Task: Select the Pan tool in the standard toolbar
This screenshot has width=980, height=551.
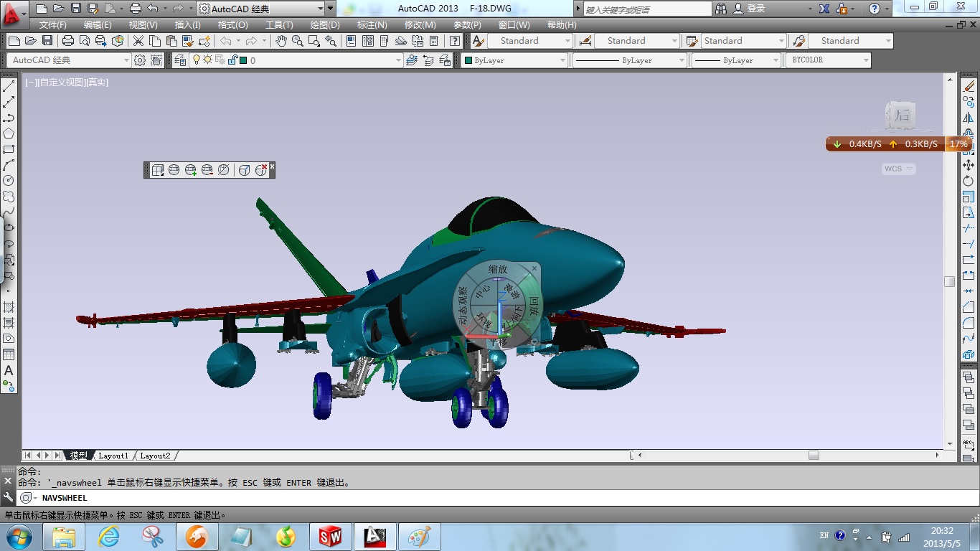Action: [x=283, y=41]
